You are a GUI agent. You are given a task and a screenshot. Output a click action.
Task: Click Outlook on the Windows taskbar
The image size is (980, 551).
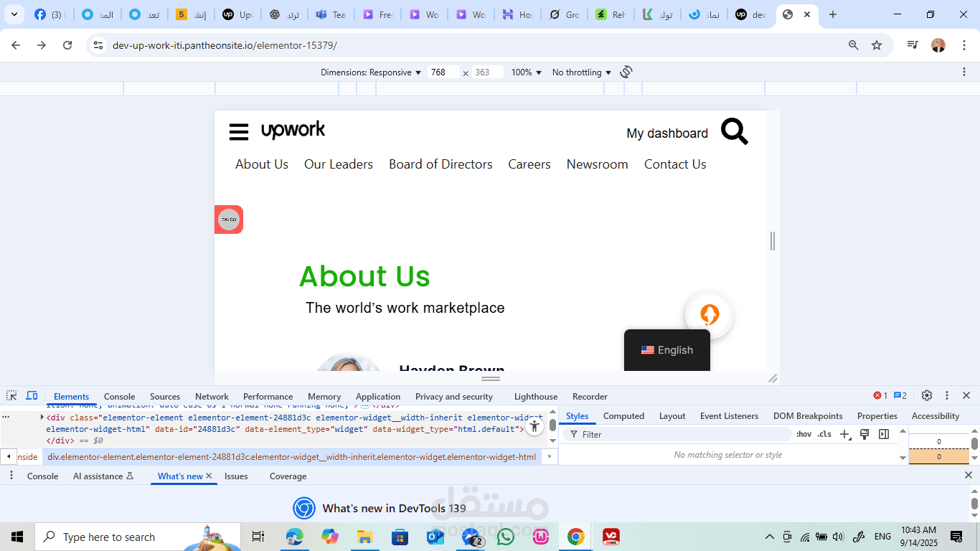[x=435, y=537]
